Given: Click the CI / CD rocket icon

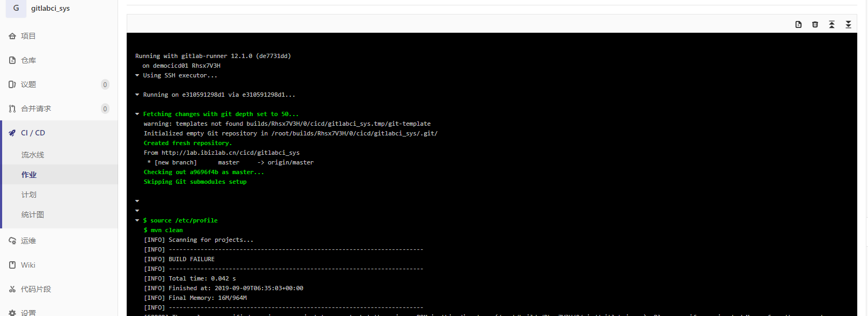Looking at the screenshot, I should point(12,133).
